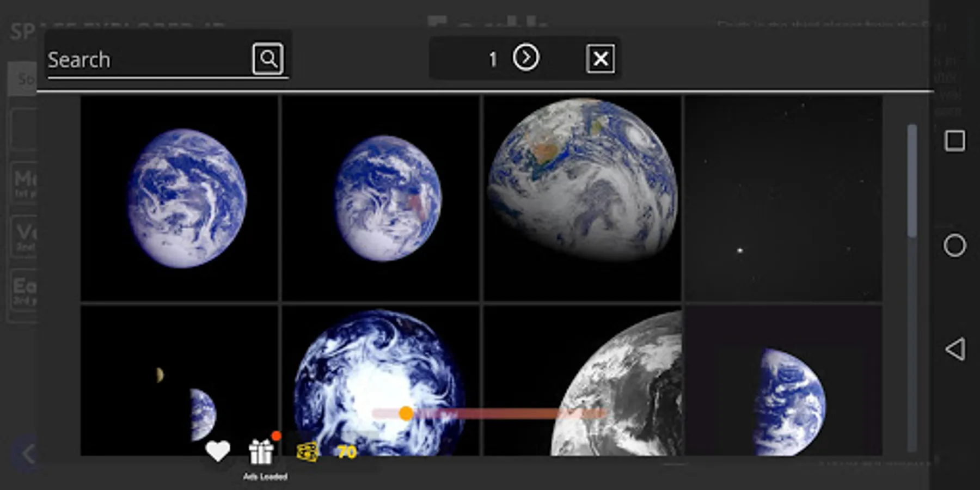The image size is (980, 490).
Task: Go to the next gallery page
Action: pyautogui.click(x=525, y=58)
